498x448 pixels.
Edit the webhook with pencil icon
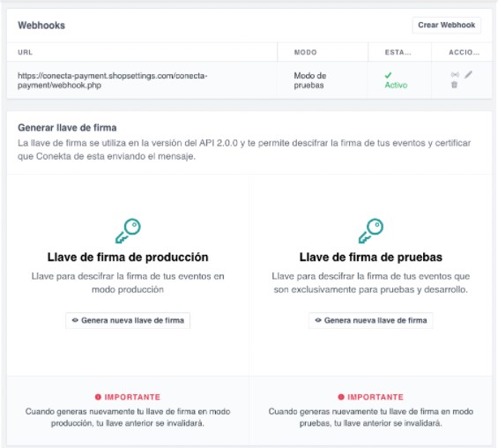coord(468,75)
